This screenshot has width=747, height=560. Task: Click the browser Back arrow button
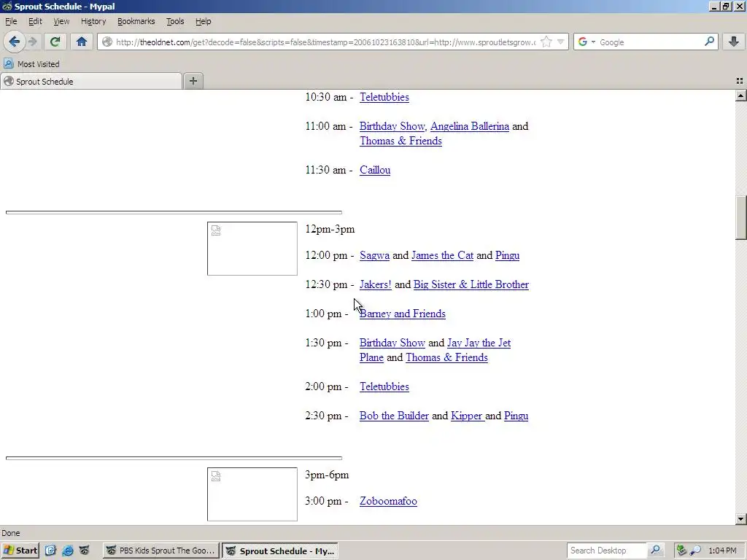14,42
